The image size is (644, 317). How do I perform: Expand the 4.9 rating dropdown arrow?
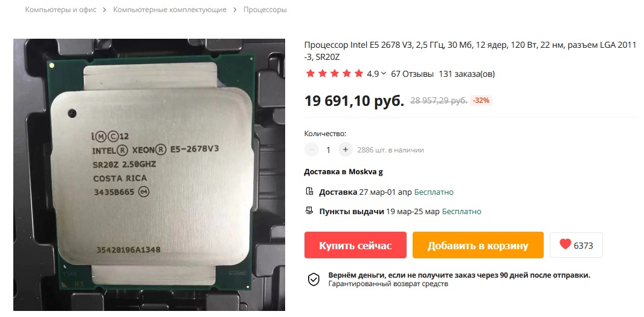[x=384, y=74]
